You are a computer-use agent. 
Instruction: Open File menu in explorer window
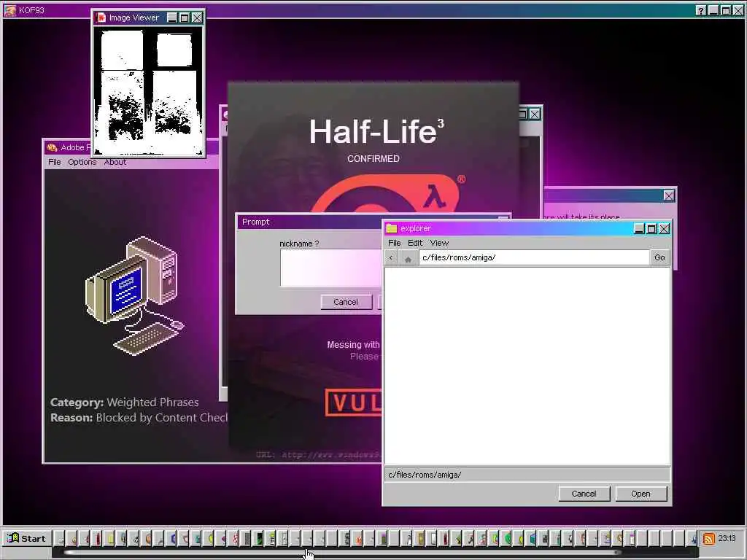(x=394, y=243)
